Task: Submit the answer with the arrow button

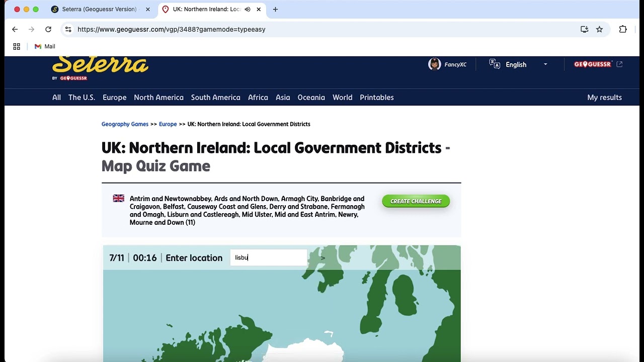Action: point(323,258)
